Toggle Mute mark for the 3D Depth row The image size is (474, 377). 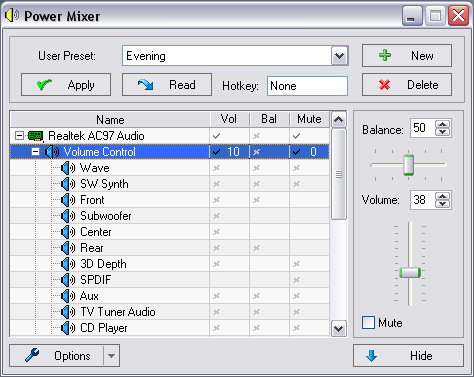coord(296,264)
